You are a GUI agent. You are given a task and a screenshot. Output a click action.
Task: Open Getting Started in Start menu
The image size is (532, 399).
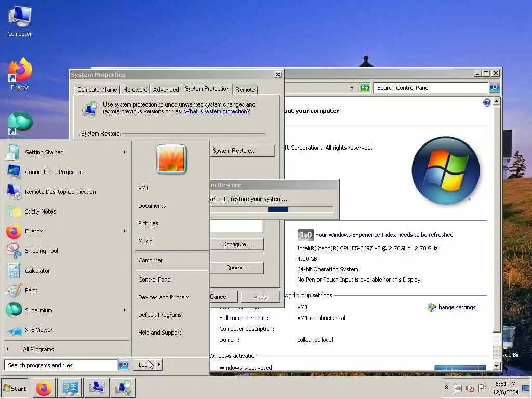pyautogui.click(x=66, y=152)
